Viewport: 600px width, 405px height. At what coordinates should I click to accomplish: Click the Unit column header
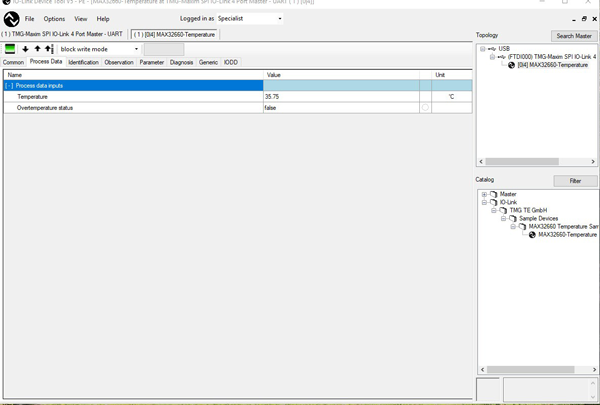click(452, 75)
